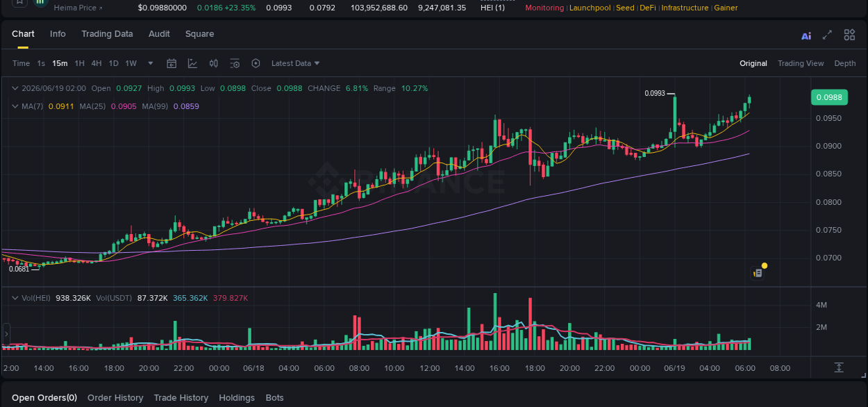Click the yellow MA(7) value 0.0911
The width and height of the screenshot is (868, 407).
60,106
